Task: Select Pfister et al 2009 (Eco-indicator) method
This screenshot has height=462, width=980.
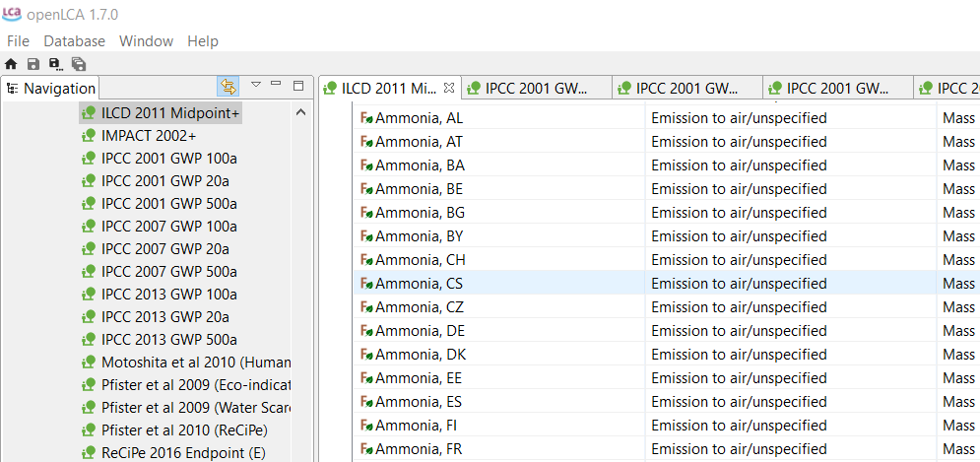Action: click(196, 384)
